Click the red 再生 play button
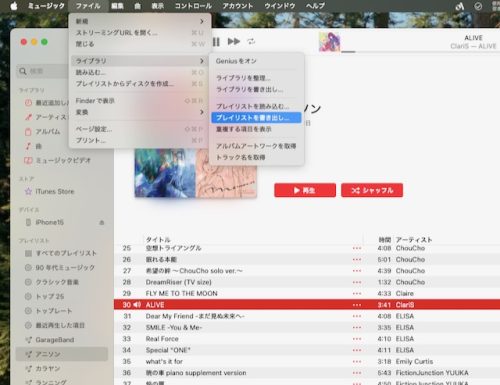The image size is (500, 385). pos(305,190)
